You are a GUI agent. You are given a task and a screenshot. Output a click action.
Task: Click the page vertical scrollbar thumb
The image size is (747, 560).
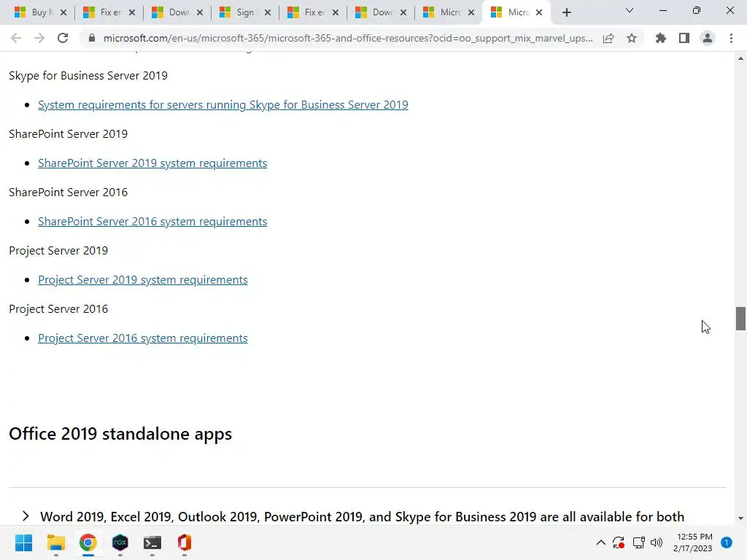740,319
